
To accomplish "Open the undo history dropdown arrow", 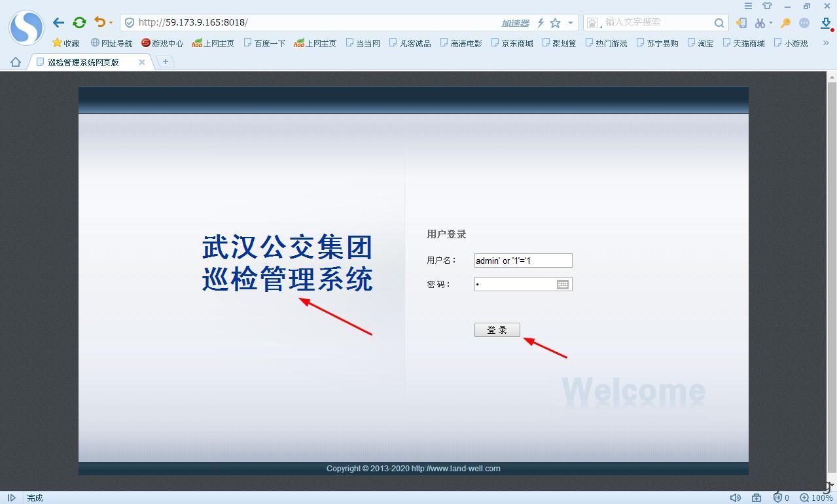I will [x=111, y=23].
